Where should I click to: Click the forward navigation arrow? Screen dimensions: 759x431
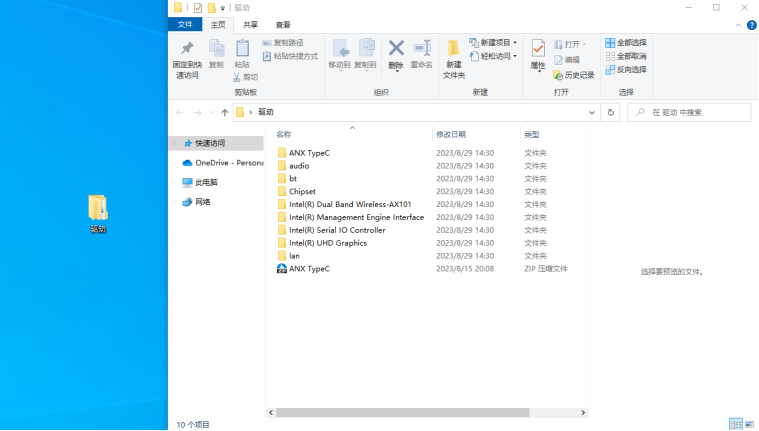click(197, 112)
